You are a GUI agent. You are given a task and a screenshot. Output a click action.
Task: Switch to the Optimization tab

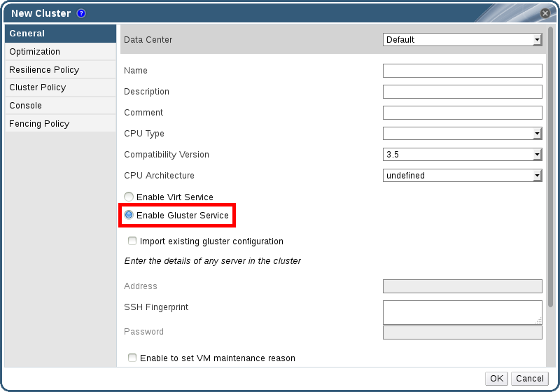pos(35,52)
